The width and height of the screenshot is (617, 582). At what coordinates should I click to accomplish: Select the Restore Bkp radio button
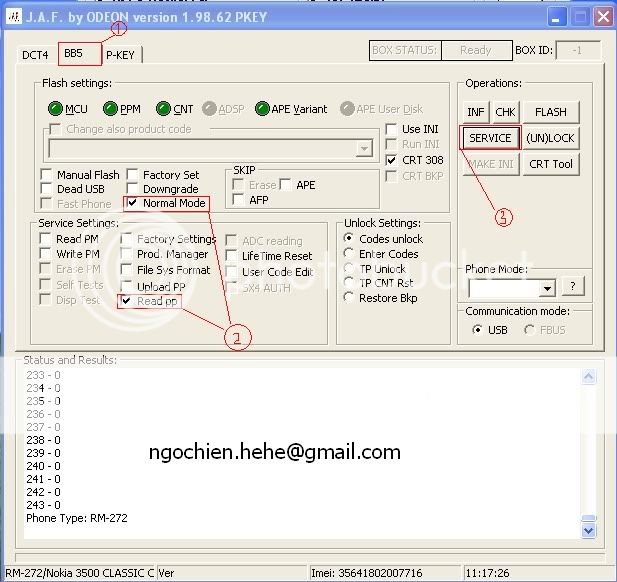coord(348,297)
